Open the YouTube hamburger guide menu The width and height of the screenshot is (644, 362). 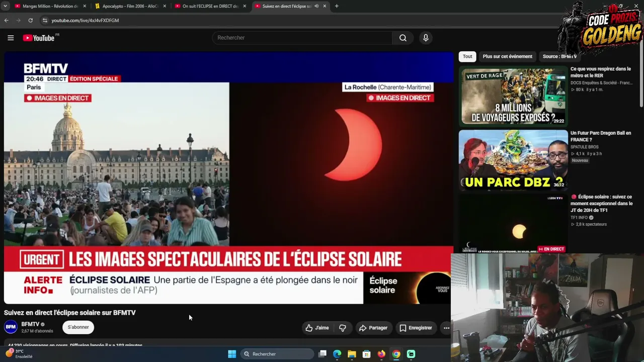click(11, 38)
